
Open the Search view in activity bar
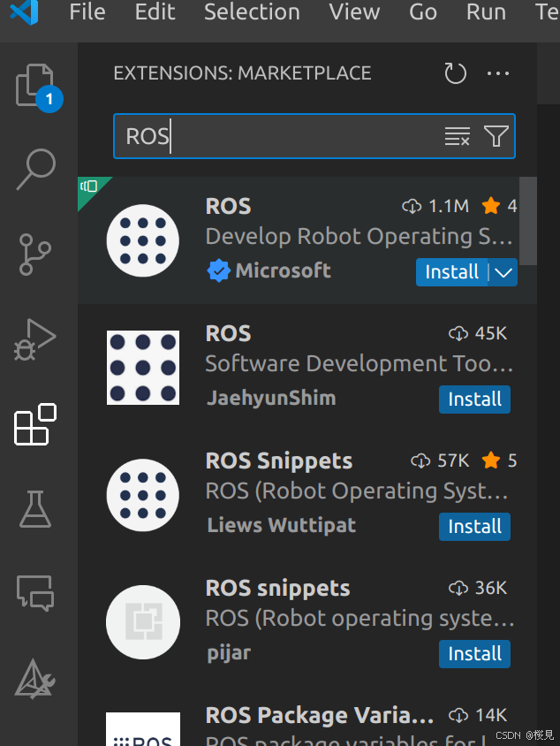click(36, 170)
